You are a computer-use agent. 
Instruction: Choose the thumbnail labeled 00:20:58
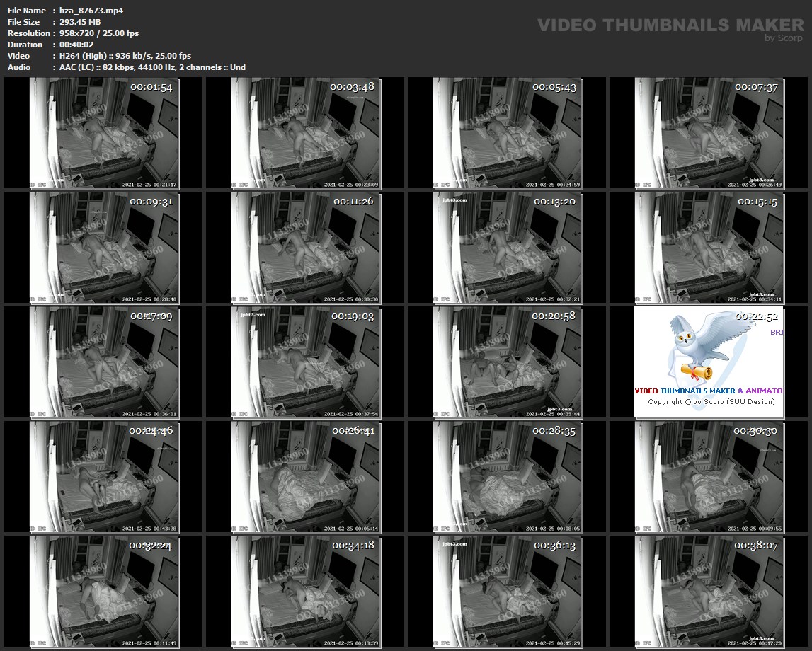507,362
